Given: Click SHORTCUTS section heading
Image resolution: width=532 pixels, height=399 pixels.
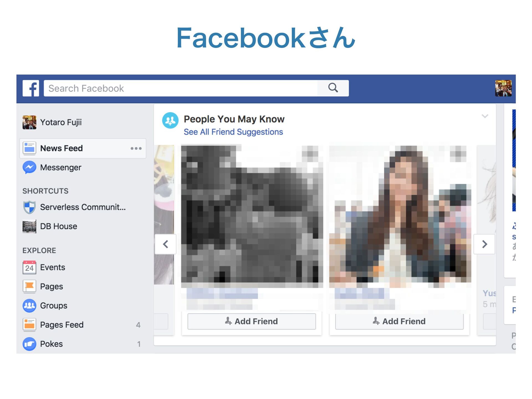Looking at the screenshot, I should (45, 191).
